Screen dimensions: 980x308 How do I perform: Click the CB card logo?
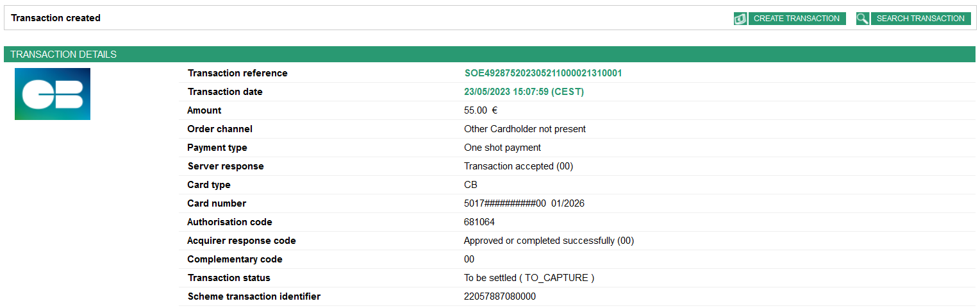[x=53, y=94]
